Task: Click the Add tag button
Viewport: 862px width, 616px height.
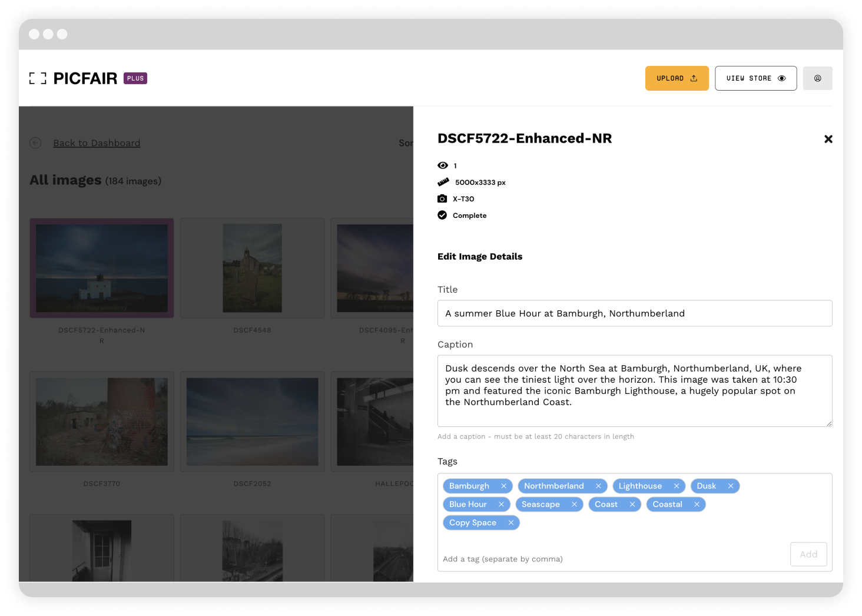Action: pos(808,554)
